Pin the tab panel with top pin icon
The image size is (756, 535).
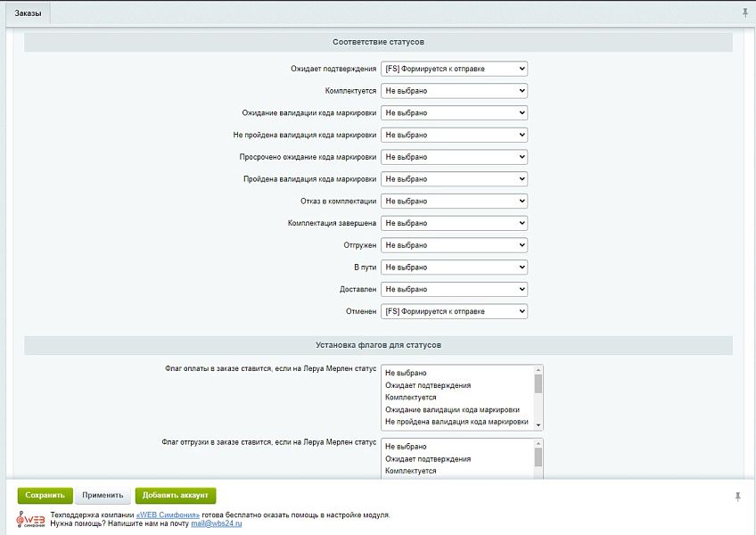coord(744,12)
